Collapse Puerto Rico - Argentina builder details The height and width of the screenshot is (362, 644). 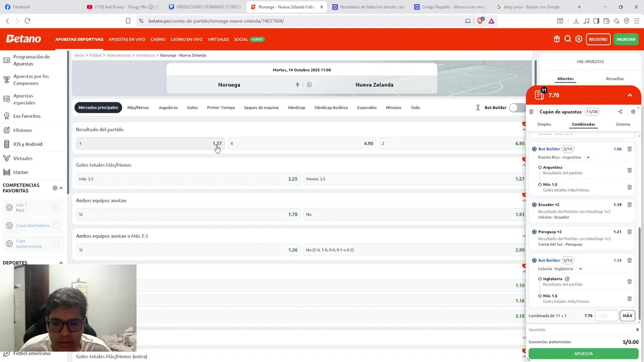(588, 157)
